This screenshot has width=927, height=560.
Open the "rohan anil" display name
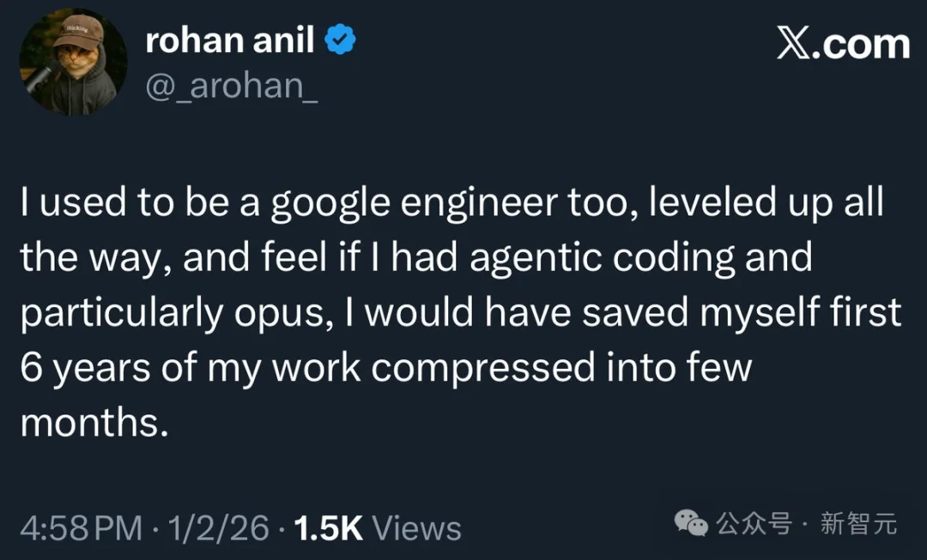click(229, 39)
